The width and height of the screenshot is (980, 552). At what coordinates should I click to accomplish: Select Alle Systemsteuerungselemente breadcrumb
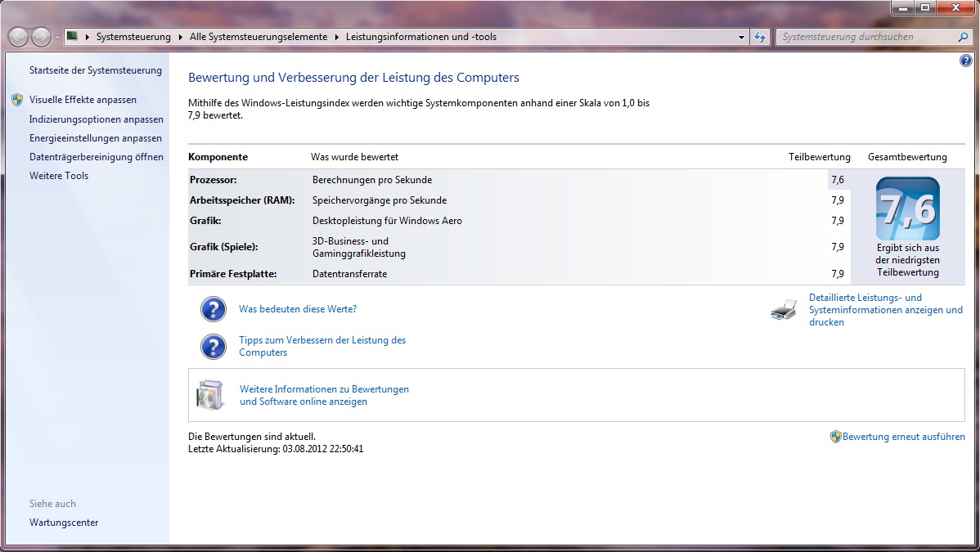point(258,37)
